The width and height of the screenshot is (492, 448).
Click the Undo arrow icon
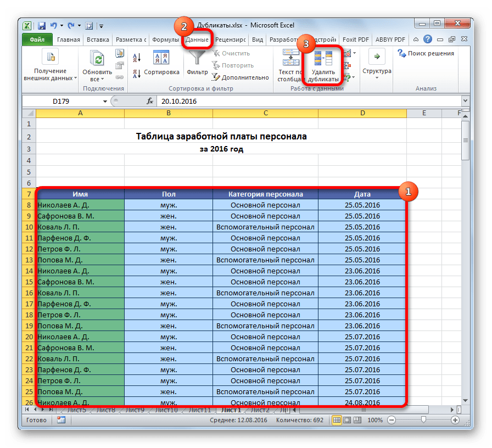click(54, 25)
